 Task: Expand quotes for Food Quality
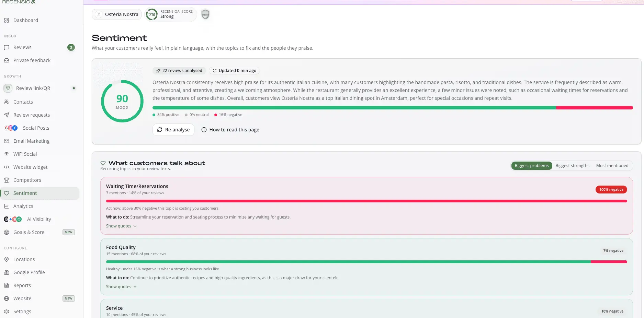tap(121, 287)
